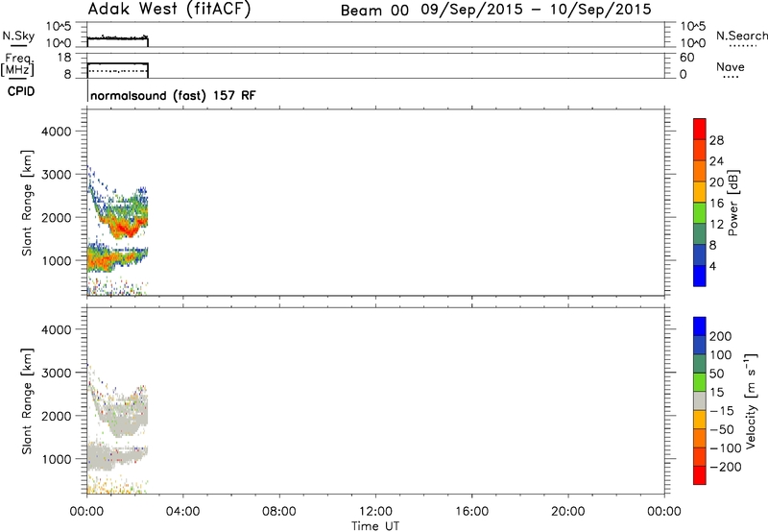
Task: Click the '20:00' time tick label
Action: tap(567, 512)
